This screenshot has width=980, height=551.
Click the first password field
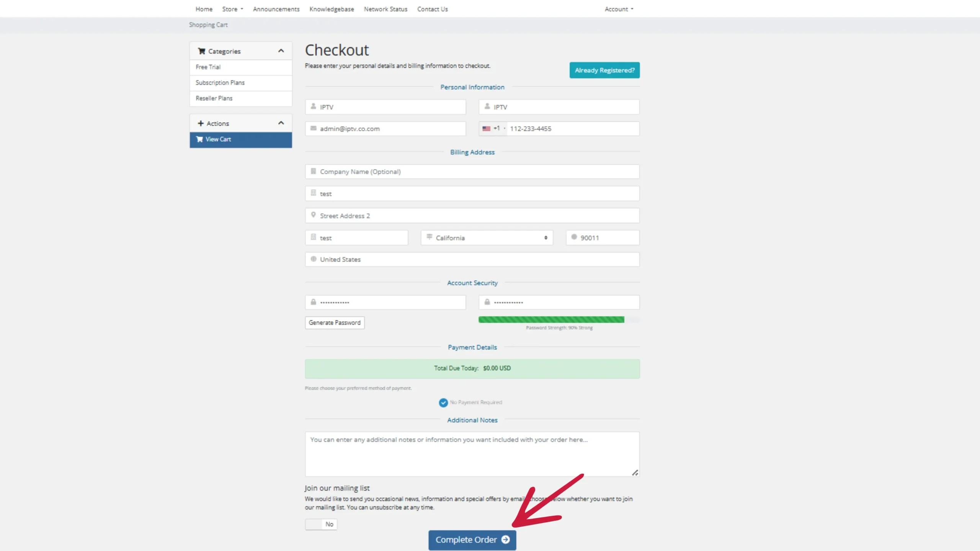click(385, 302)
